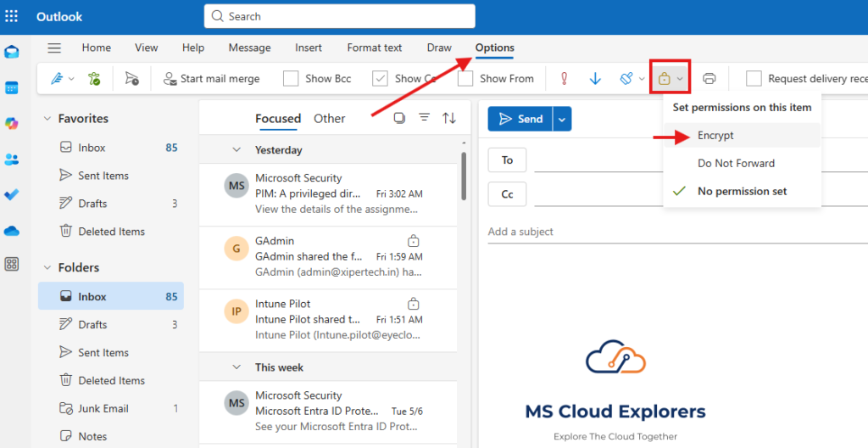Click the message list filter icon
The width and height of the screenshot is (868, 448).
pos(424,118)
